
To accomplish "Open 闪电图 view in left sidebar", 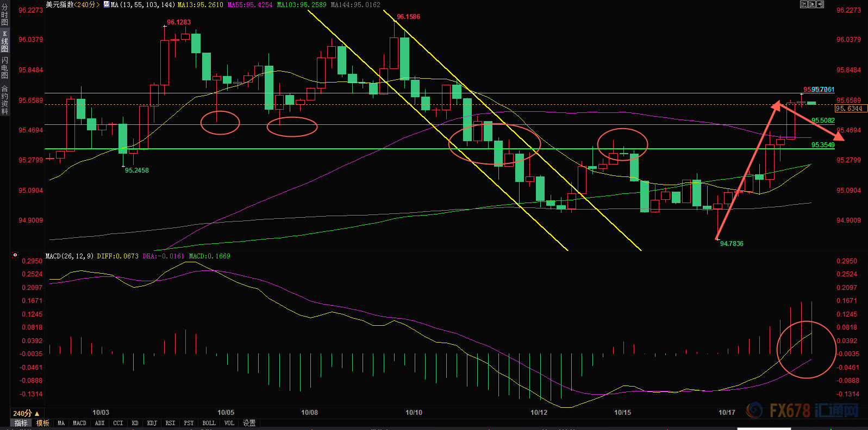I will tap(5, 68).
